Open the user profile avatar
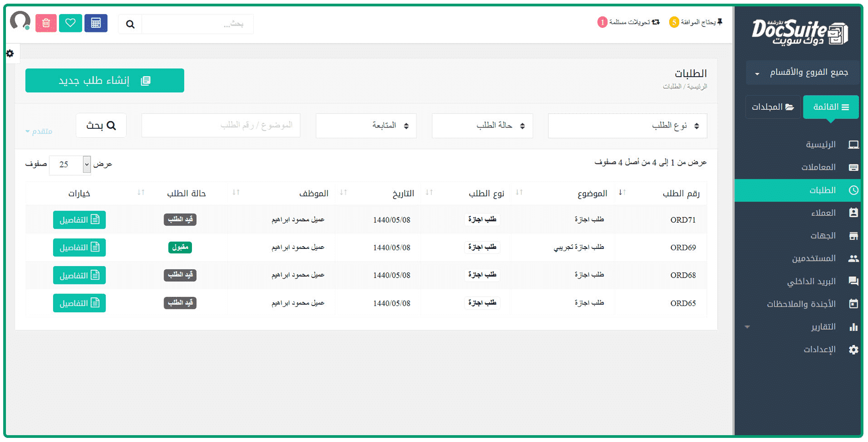 20,21
